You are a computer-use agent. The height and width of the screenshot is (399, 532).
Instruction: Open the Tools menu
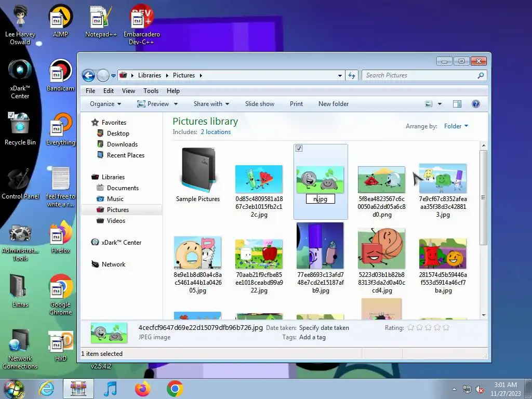coord(151,91)
